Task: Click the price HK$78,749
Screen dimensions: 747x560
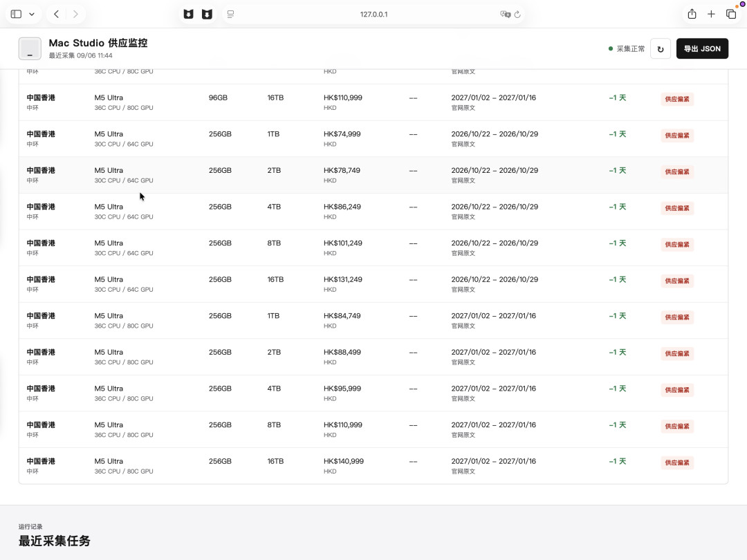Action: tap(342, 170)
